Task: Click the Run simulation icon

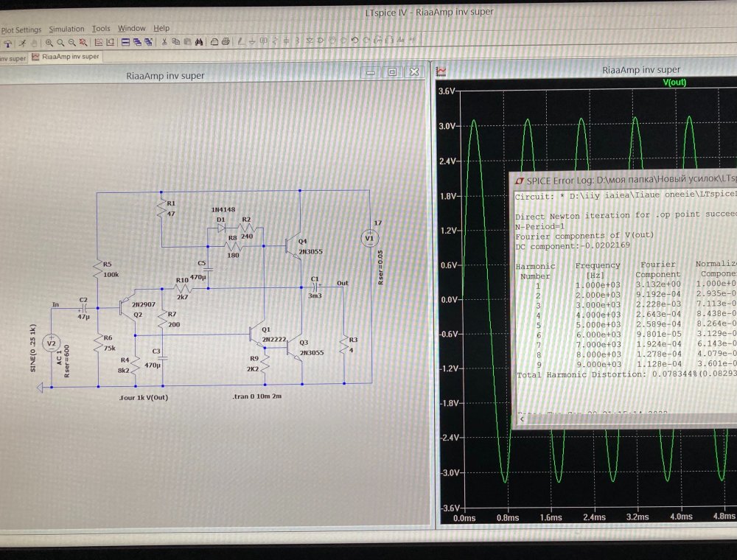Action: tap(23, 43)
